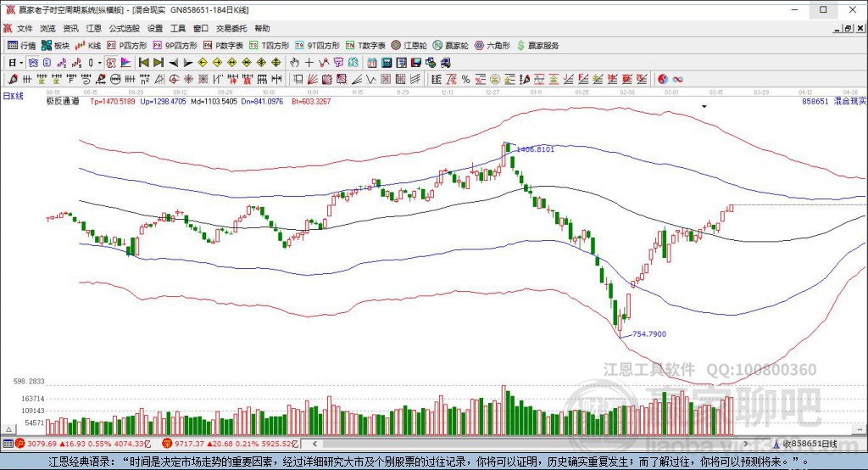Open the calendar date icon
The height and width of the screenshot is (470, 868).
(x=372, y=63)
